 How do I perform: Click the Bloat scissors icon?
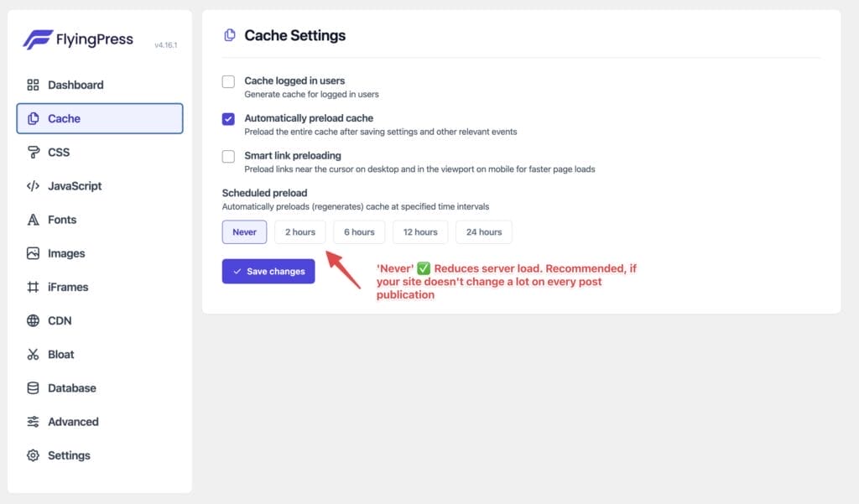(34, 355)
